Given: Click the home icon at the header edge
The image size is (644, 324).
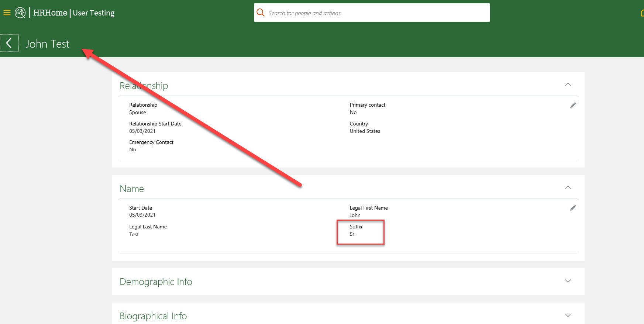Looking at the screenshot, I should click(x=642, y=13).
